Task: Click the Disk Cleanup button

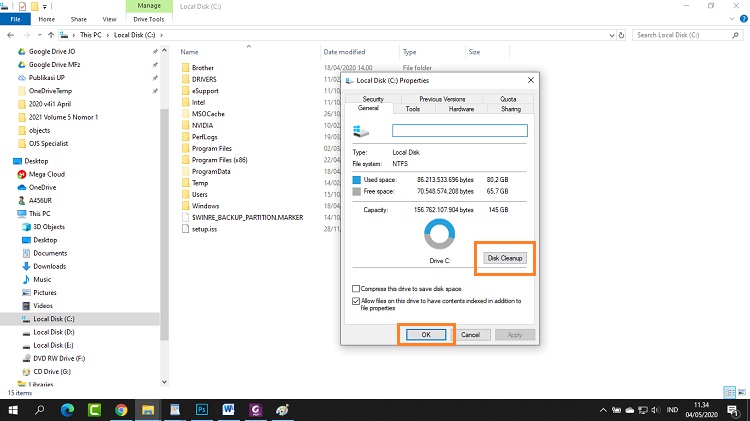Action: 505,258
